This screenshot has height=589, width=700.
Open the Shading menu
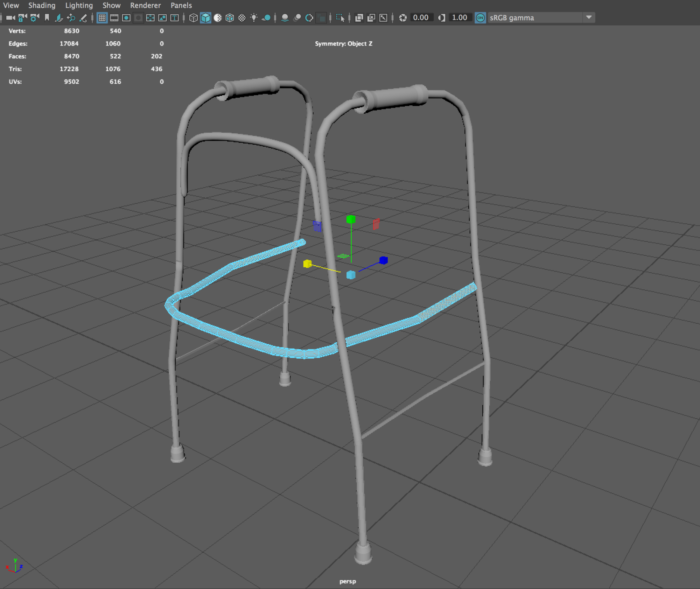click(x=42, y=5)
